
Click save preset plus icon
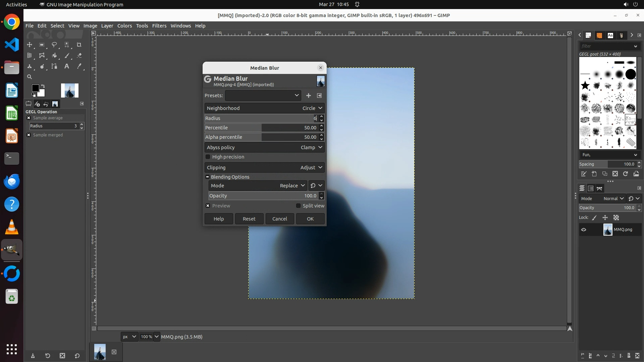click(309, 96)
